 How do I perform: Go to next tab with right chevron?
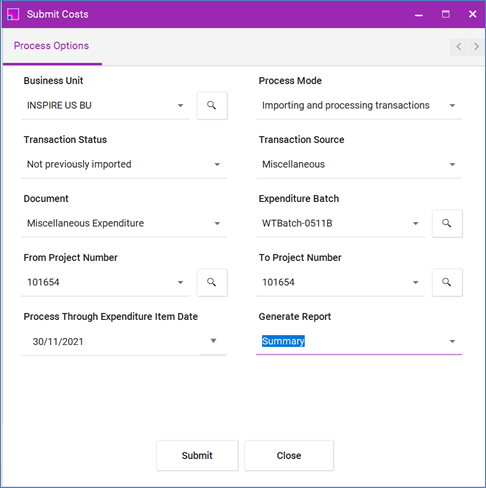(x=476, y=47)
